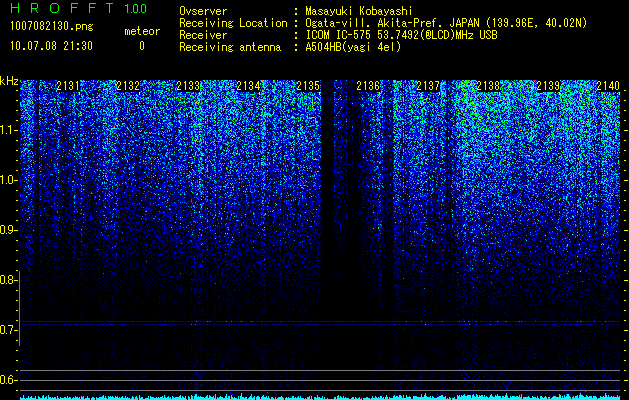This screenshot has width=629, height=400.
Task: Click the observer name Masayuki Kobayashi
Action: click(359, 11)
